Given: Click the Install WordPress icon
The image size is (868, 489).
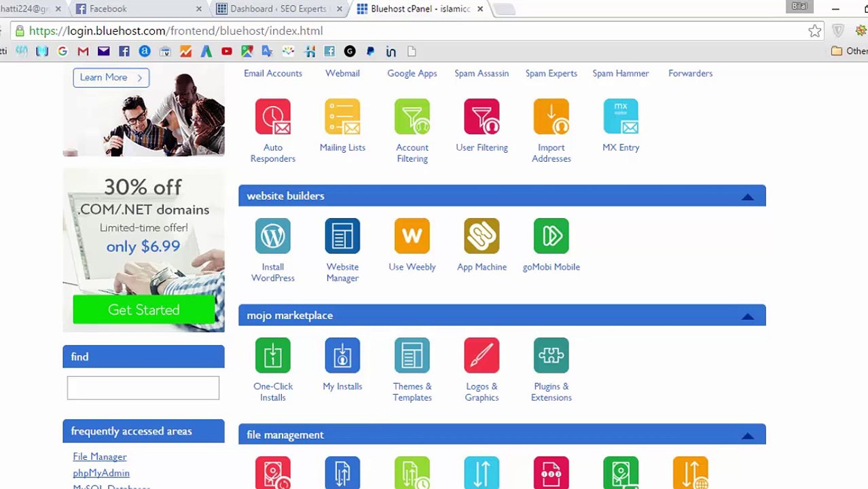Looking at the screenshot, I should pyautogui.click(x=273, y=236).
